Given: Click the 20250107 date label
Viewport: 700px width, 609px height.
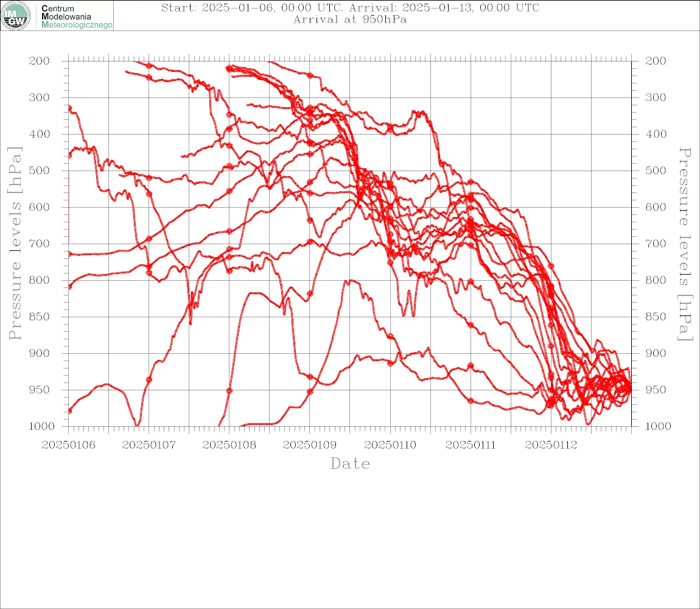Looking at the screenshot, I should coord(149,445).
